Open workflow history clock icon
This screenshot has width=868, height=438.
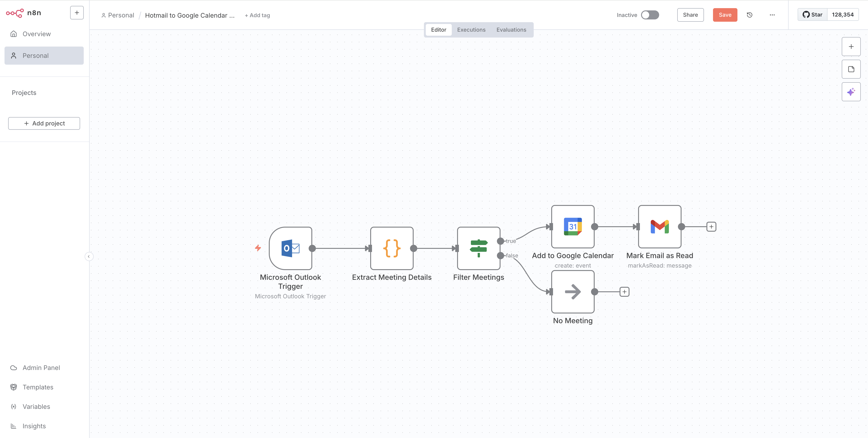(749, 15)
